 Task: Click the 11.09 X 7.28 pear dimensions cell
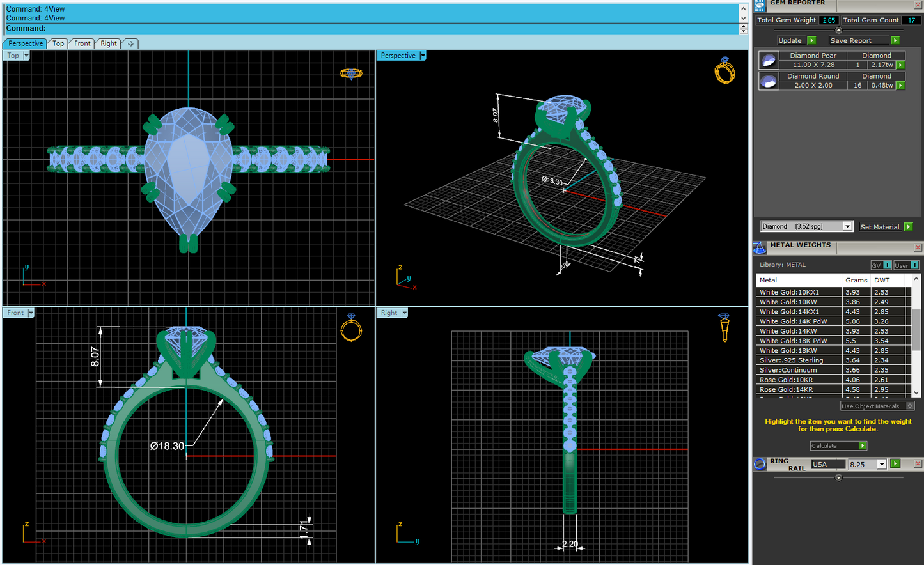pyautogui.click(x=813, y=65)
